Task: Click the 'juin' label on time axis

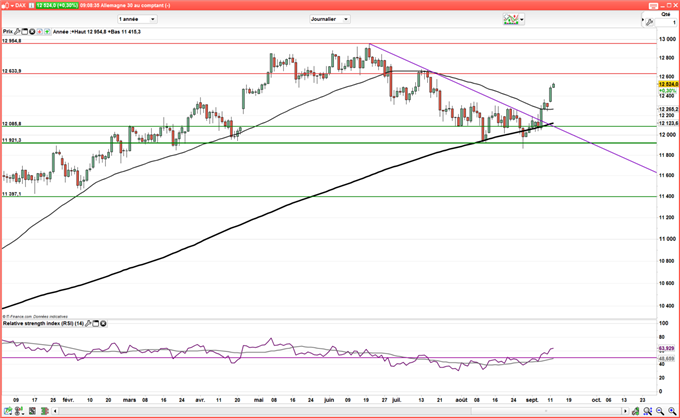Action: pos(329,400)
